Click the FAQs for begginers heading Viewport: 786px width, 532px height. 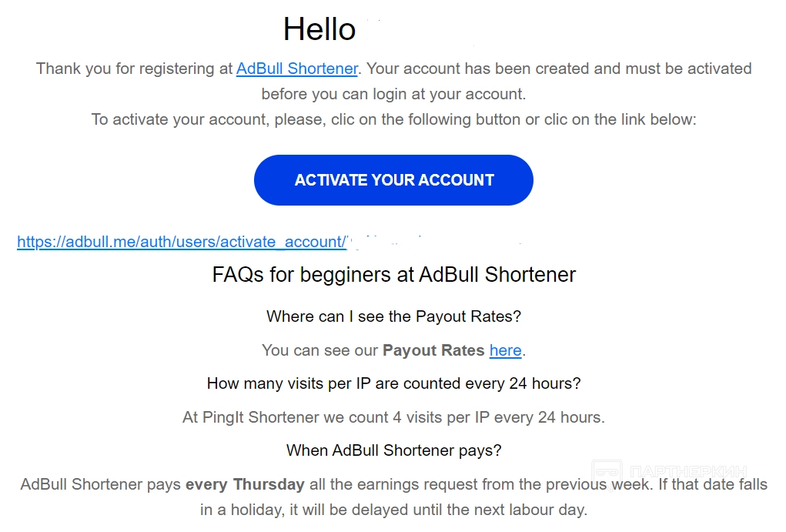pyautogui.click(x=393, y=275)
